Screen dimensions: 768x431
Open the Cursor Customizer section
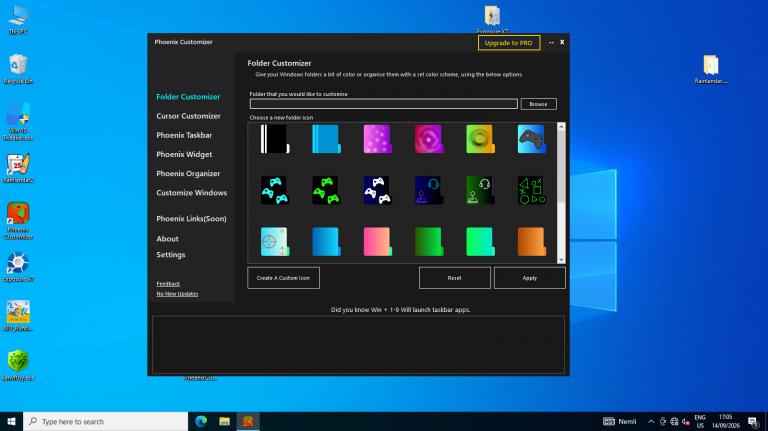(x=189, y=116)
